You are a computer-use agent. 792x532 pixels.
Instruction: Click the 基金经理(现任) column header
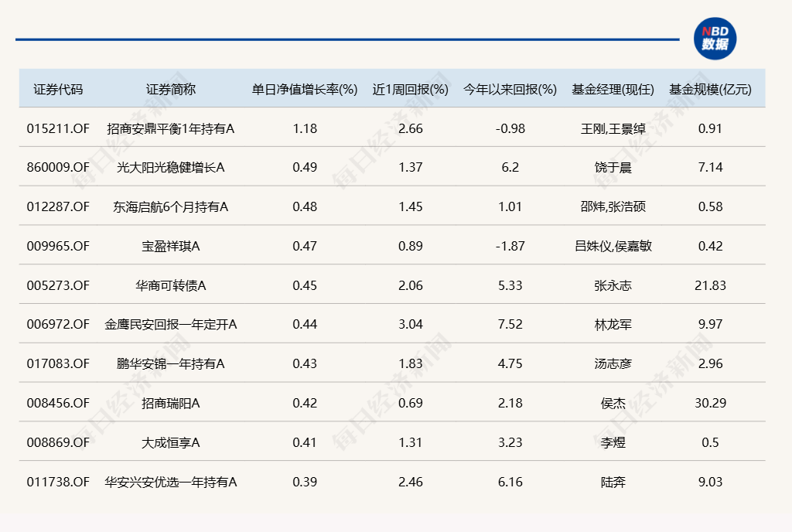coord(613,89)
